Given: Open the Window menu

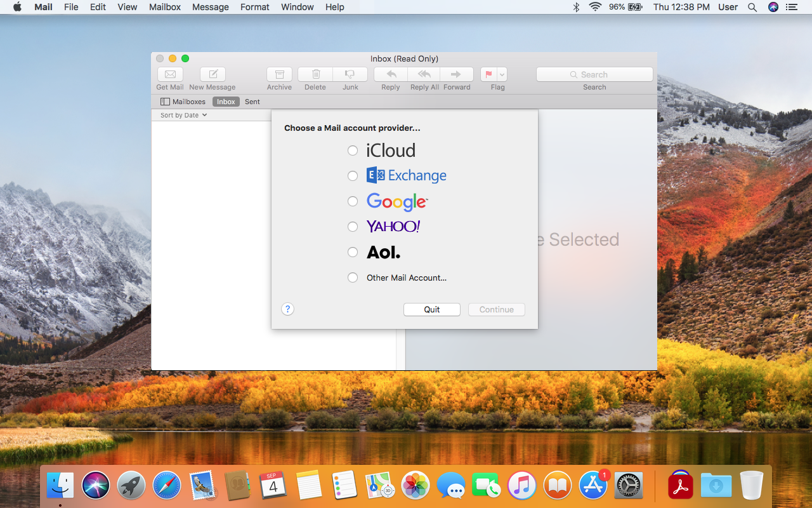Looking at the screenshot, I should 298,7.
